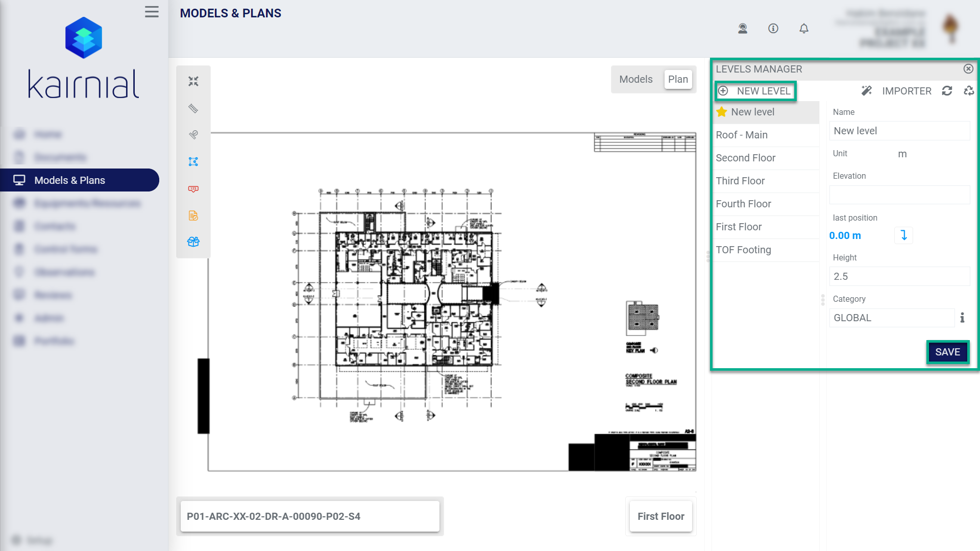Select the ruler with checkmark calibration tool
Image resolution: width=980 pixels, height=551 pixels.
point(193,135)
